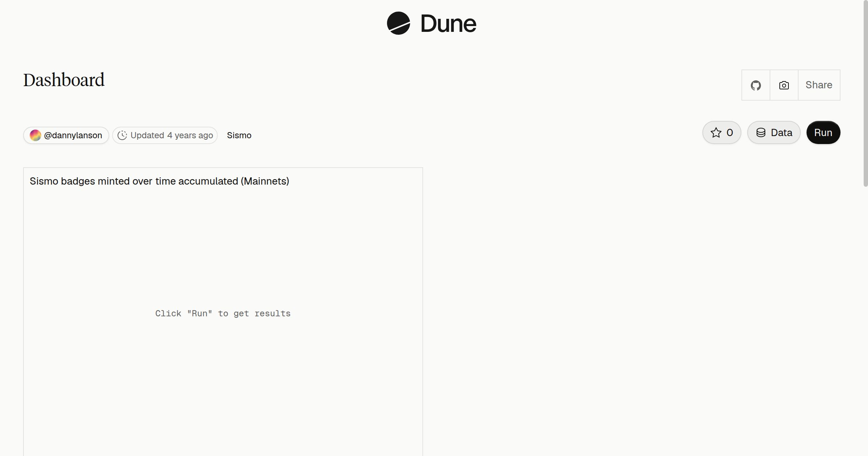Open the GitHub icon button
The height and width of the screenshot is (456, 868).
(x=756, y=85)
